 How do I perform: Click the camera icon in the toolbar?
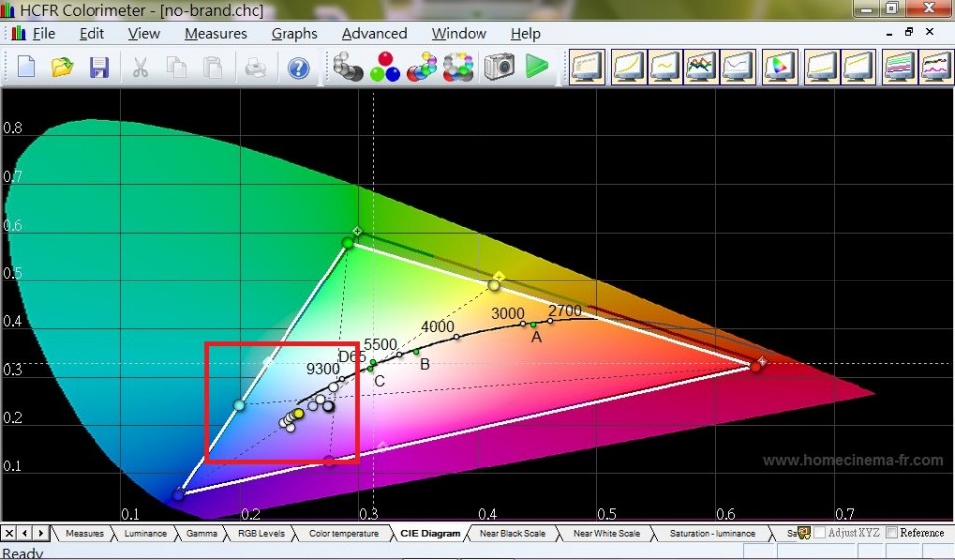[499, 67]
